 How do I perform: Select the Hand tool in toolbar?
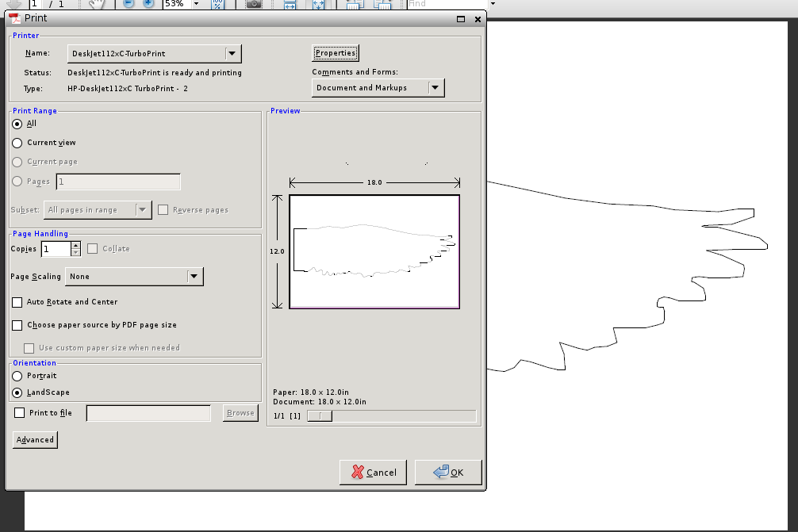[x=97, y=4]
